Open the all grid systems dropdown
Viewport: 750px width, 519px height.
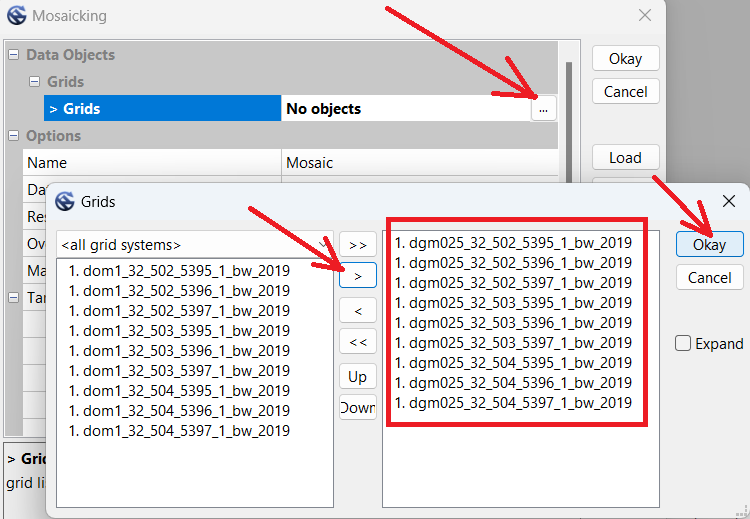[x=195, y=245]
